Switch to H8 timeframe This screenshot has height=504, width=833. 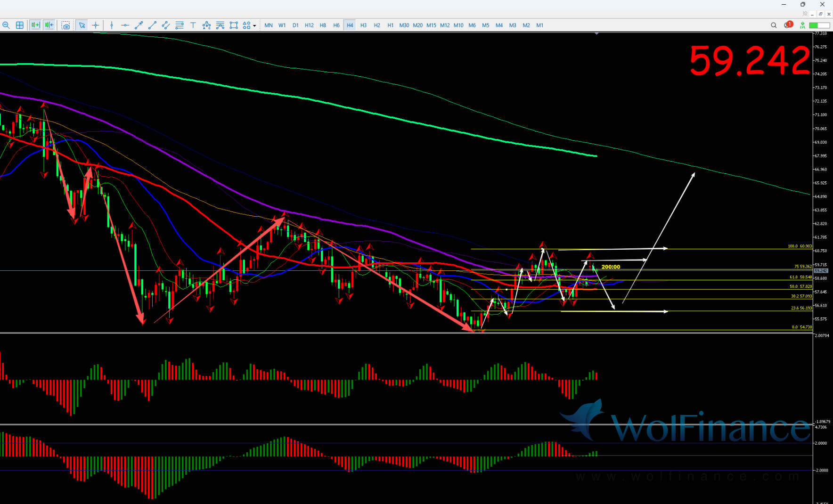coord(323,25)
